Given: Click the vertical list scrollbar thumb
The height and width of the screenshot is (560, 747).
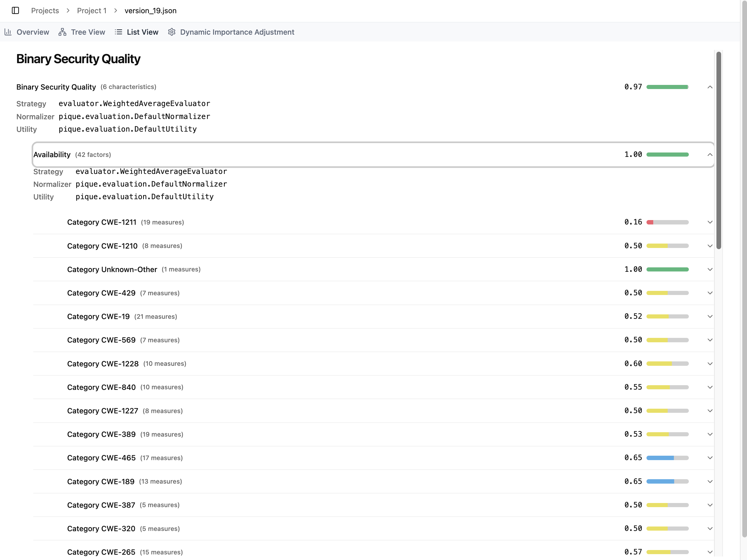Looking at the screenshot, I should click(x=718, y=150).
